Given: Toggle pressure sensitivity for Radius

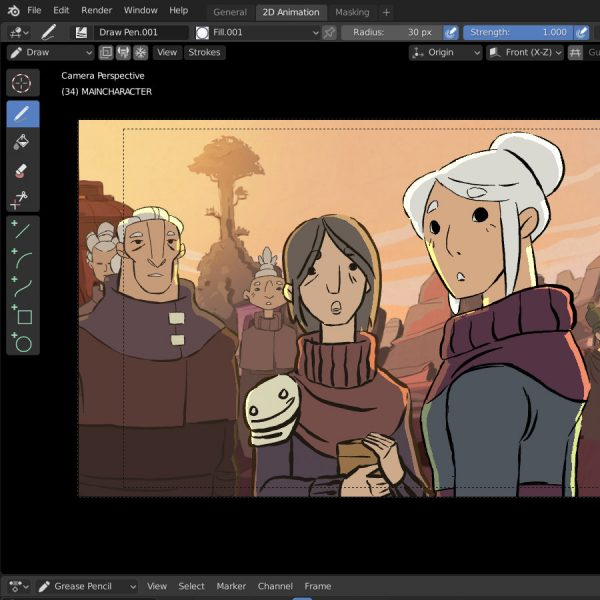Looking at the screenshot, I should [451, 32].
